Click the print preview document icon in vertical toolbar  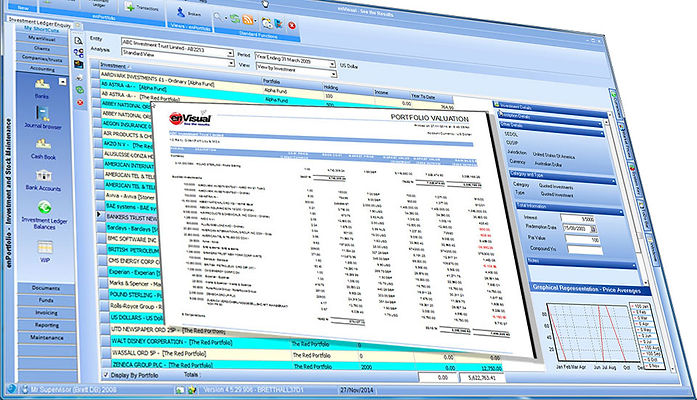point(78,41)
